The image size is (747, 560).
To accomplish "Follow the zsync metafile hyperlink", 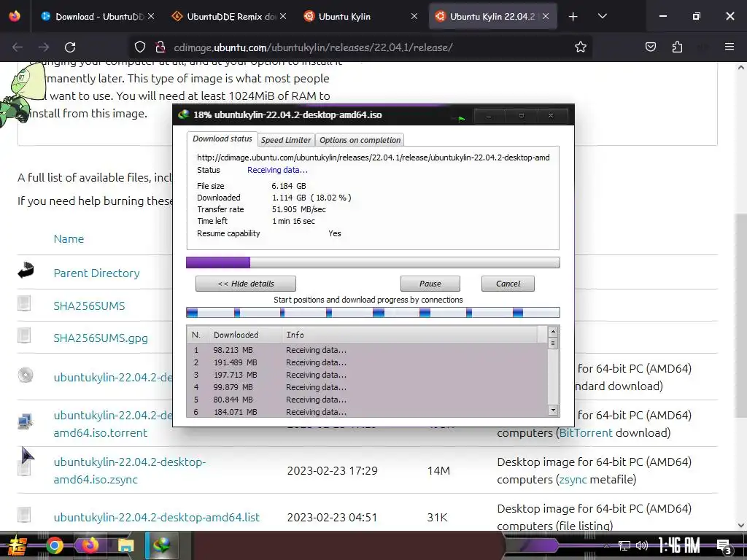I will (573, 480).
